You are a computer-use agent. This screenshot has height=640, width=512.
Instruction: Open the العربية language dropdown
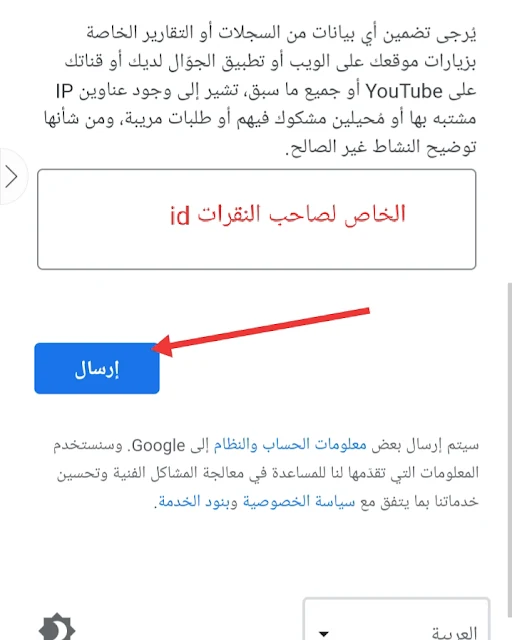396,620
